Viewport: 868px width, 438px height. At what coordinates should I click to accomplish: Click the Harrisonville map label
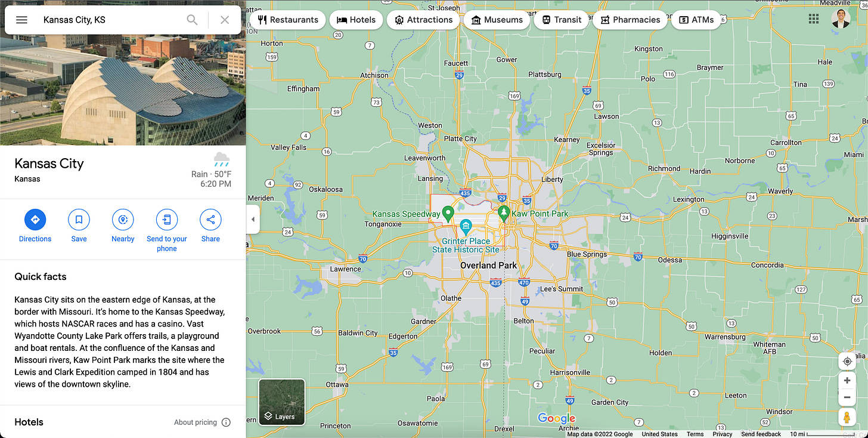click(570, 372)
